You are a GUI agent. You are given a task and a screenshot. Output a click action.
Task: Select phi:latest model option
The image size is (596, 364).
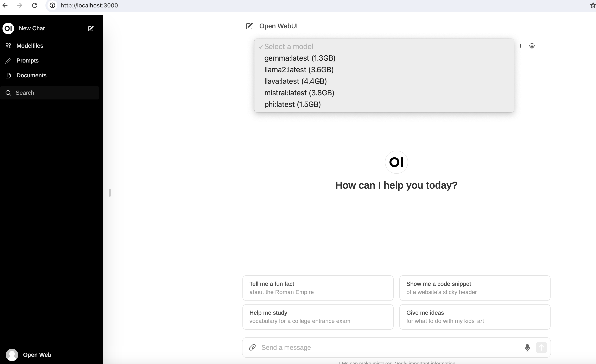[x=292, y=104]
